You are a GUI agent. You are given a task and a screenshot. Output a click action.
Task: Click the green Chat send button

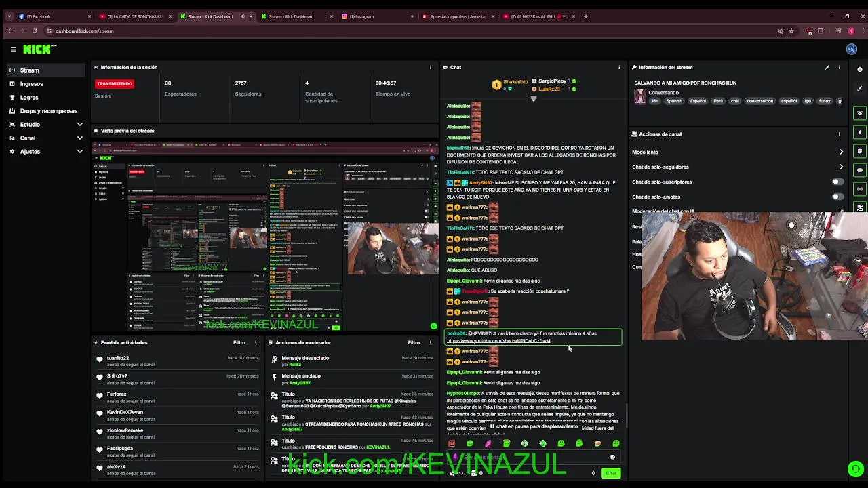pyautogui.click(x=611, y=473)
